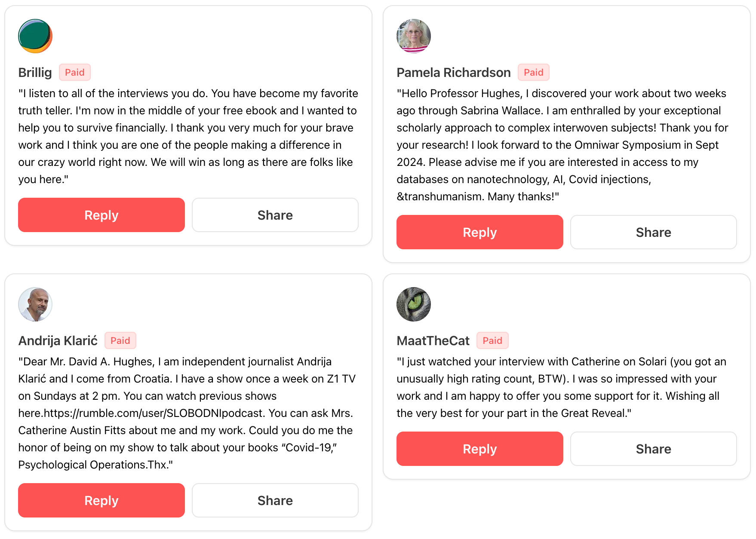Reply to Brillig's comment
Image resolution: width=756 pixels, height=539 pixels.
pyautogui.click(x=101, y=215)
